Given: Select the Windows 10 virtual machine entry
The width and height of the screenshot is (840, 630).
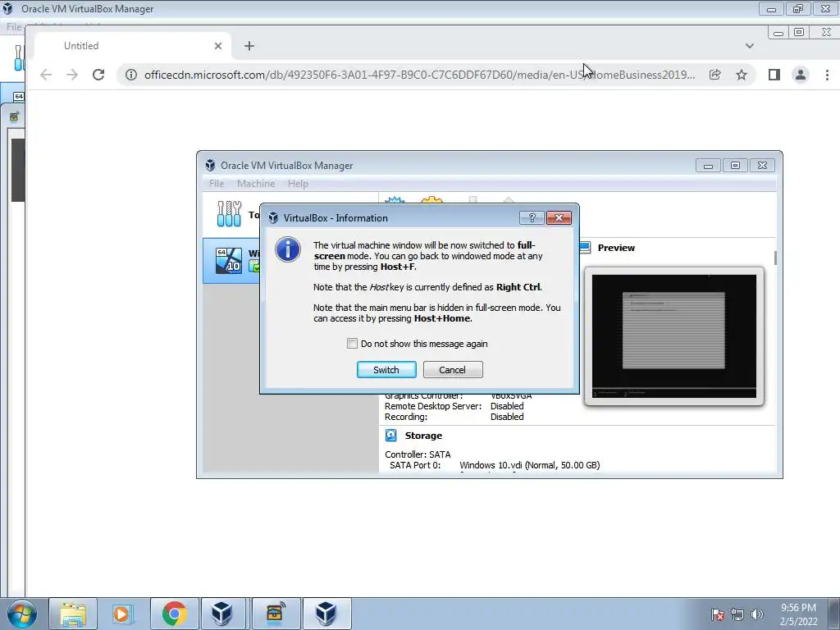Looking at the screenshot, I should 231,261.
